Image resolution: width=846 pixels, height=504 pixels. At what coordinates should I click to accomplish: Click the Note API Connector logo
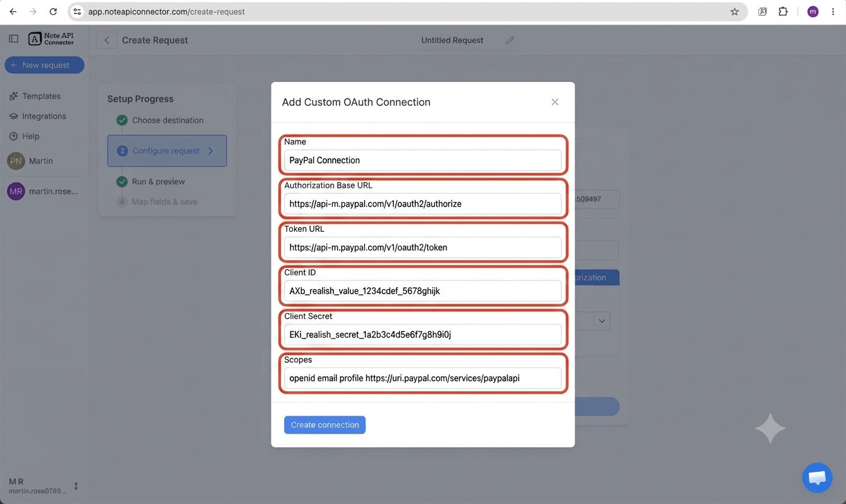[52, 39]
